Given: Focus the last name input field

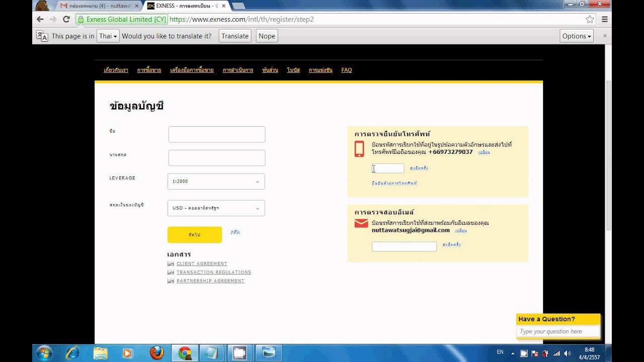Looking at the screenshot, I should point(217,158).
